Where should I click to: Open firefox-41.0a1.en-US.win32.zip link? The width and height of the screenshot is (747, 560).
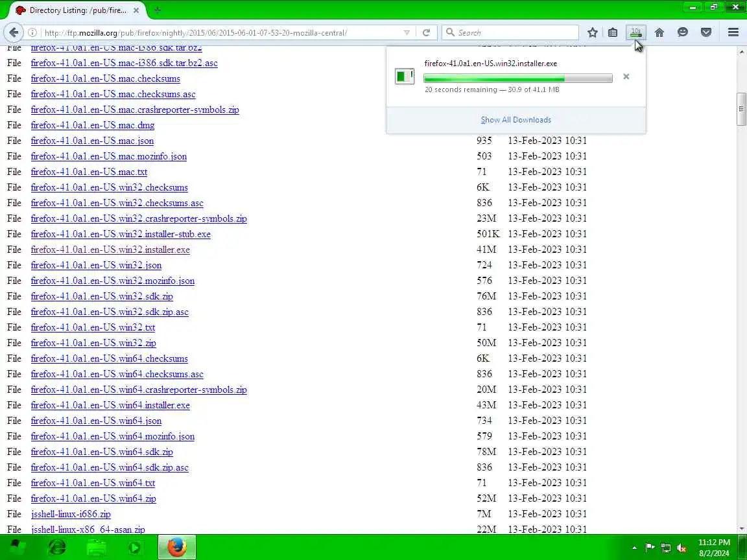click(x=93, y=342)
